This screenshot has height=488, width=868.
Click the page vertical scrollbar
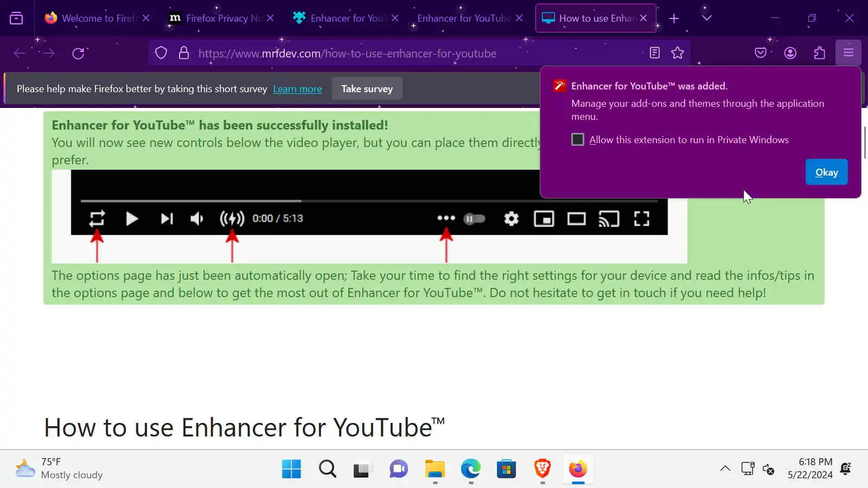click(x=865, y=142)
